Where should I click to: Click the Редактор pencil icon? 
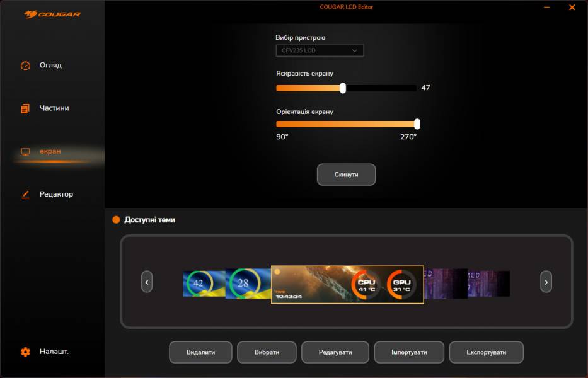tap(25, 195)
